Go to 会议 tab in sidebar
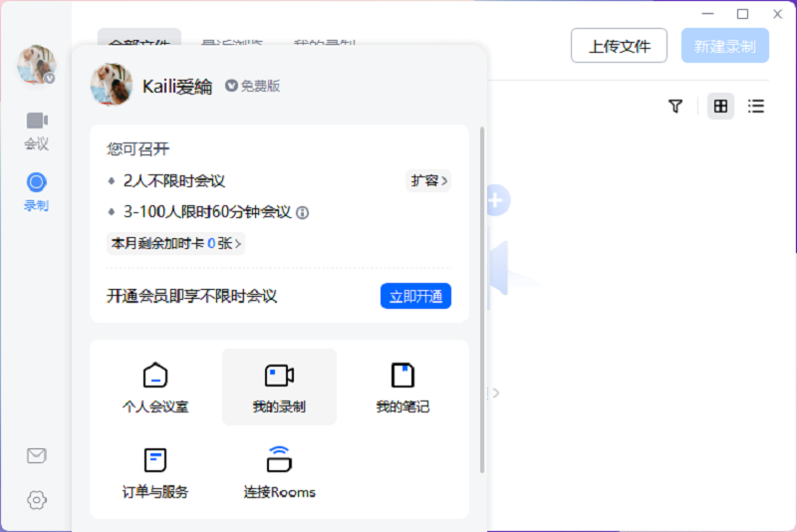The height and width of the screenshot is (532, 797). pyautogui.click(x=37, y=130)
